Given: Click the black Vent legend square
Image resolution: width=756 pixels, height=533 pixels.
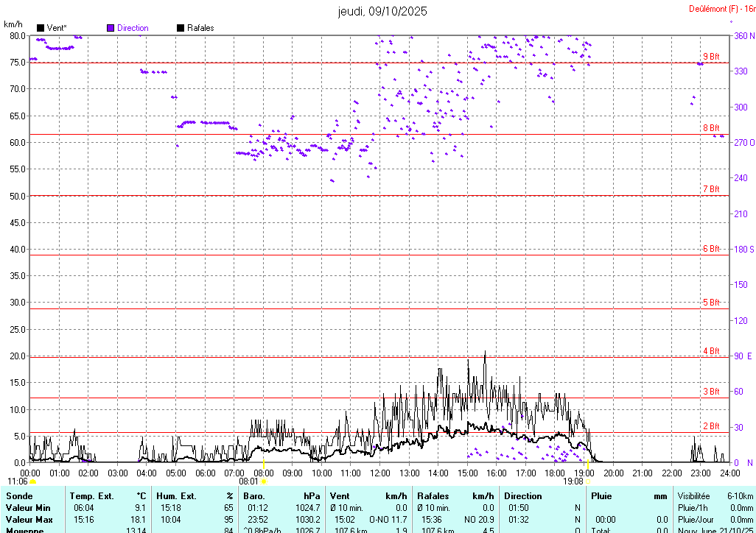Looking at the screenshot, I should (x=41, y=28).
